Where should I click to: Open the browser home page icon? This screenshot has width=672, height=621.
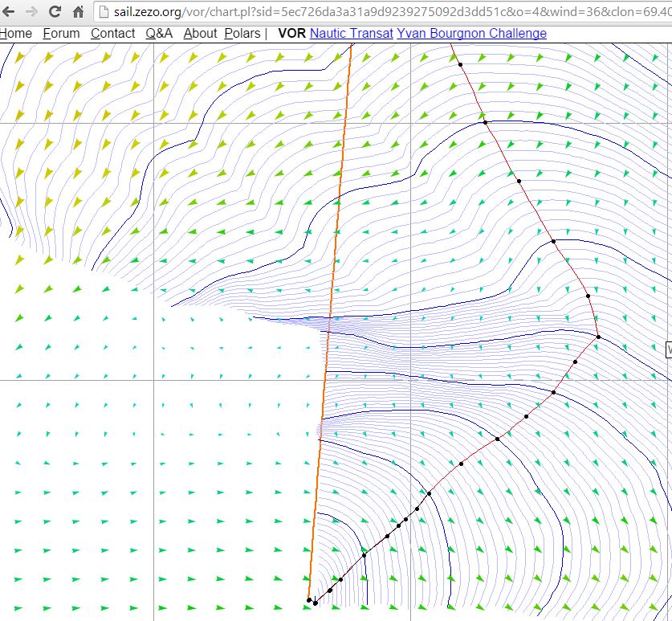coord(78,11)
